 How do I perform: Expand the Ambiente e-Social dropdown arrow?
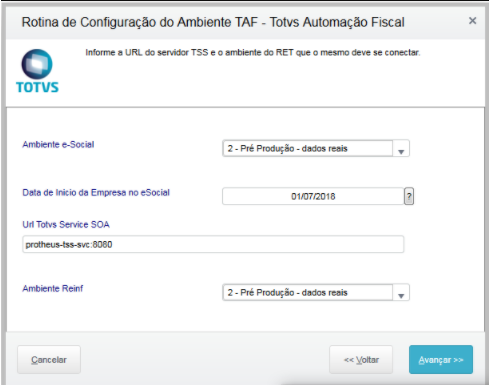(x=401, y=148)
